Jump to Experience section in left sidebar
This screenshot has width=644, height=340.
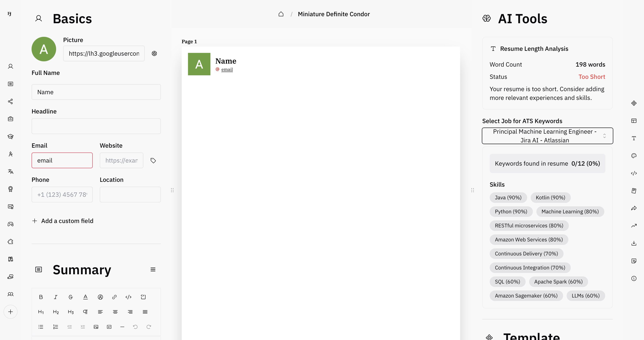coord(11,119)
